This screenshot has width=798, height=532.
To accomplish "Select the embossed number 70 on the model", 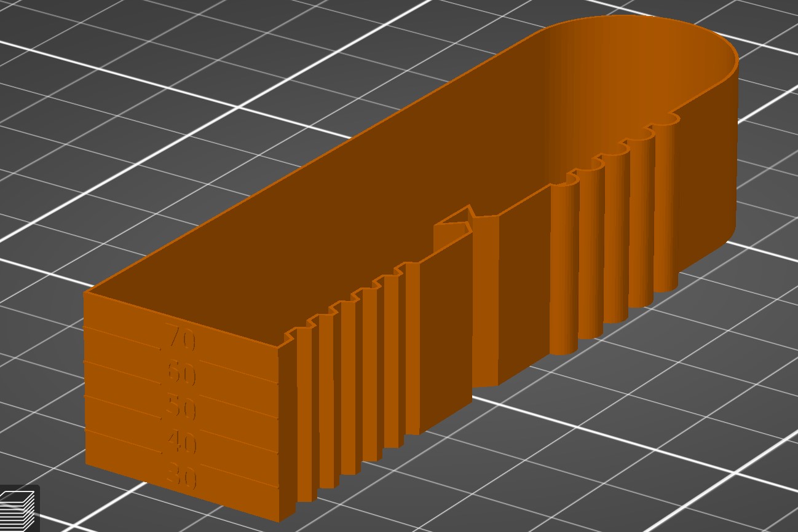I will [x=181, y=339].
